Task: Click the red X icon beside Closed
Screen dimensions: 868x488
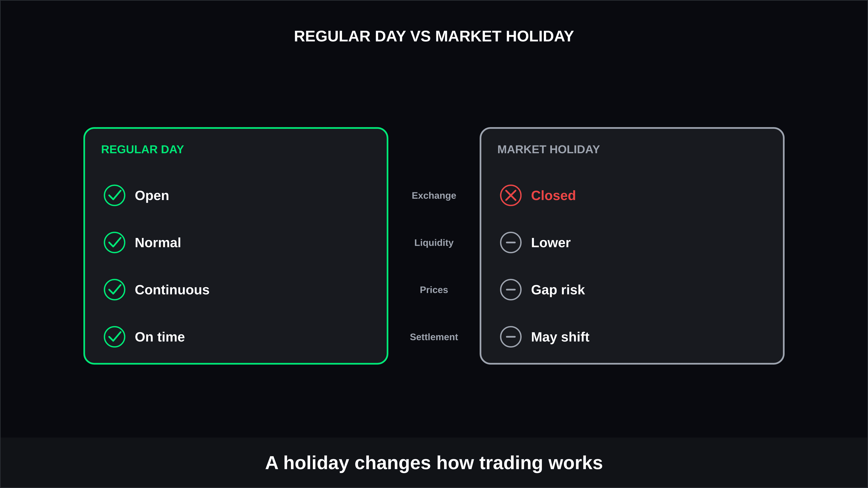Action: tap(511, 195)
